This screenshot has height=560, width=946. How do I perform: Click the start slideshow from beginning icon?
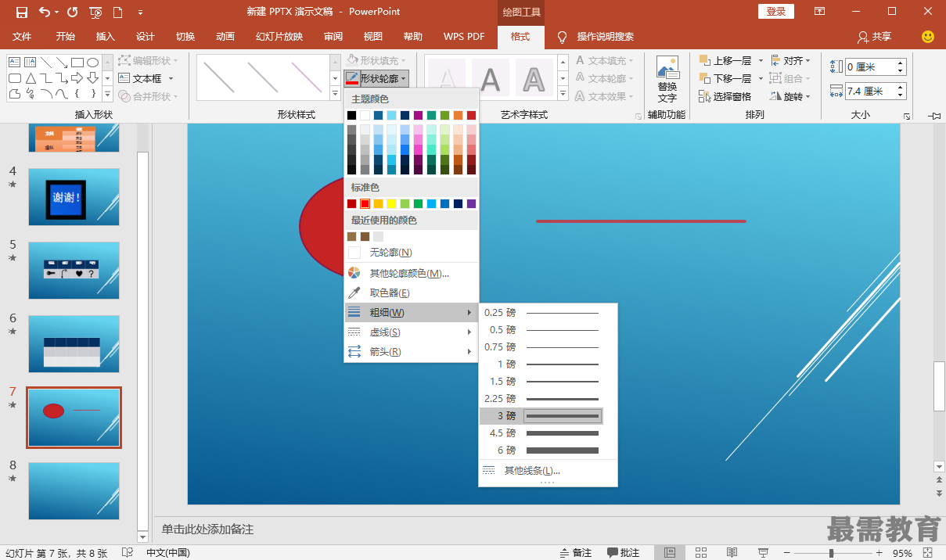click(x=95, y=12)
